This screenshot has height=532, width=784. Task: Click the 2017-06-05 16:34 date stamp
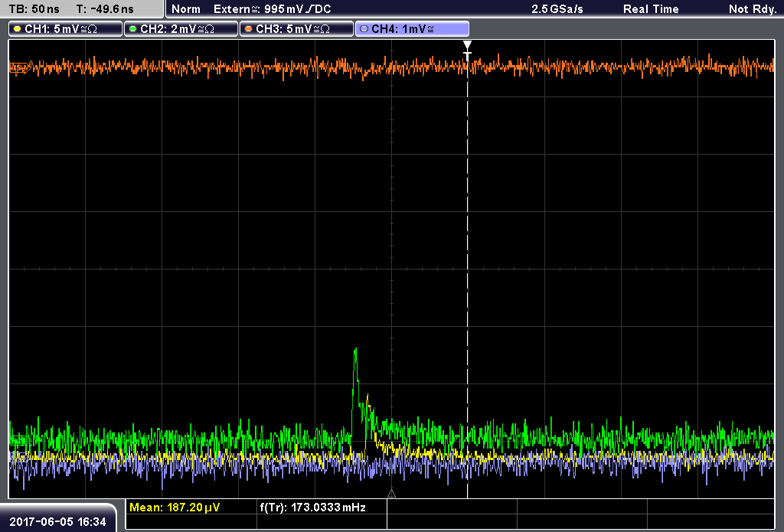(57, 522)
